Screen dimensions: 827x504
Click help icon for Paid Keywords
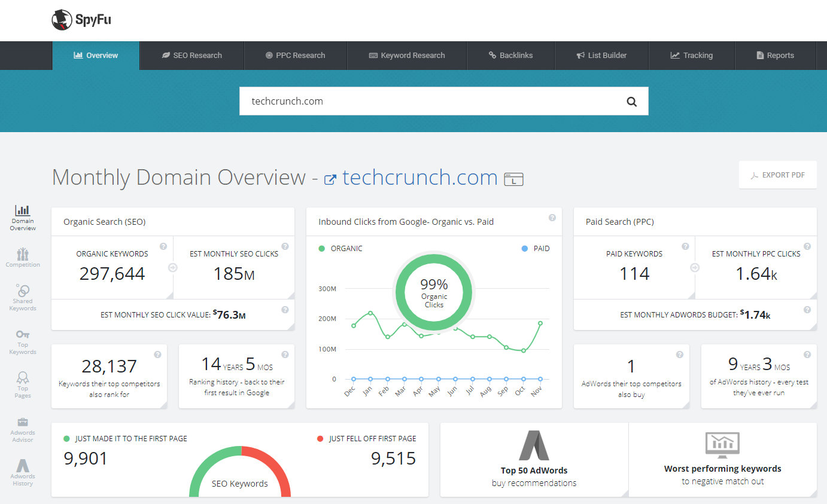(x=685, y=246)
